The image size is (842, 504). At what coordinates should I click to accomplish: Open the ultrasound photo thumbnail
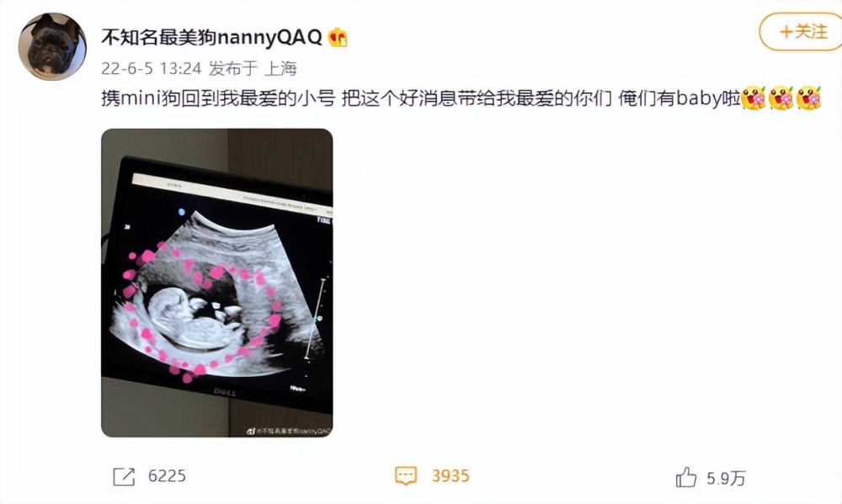217,283
